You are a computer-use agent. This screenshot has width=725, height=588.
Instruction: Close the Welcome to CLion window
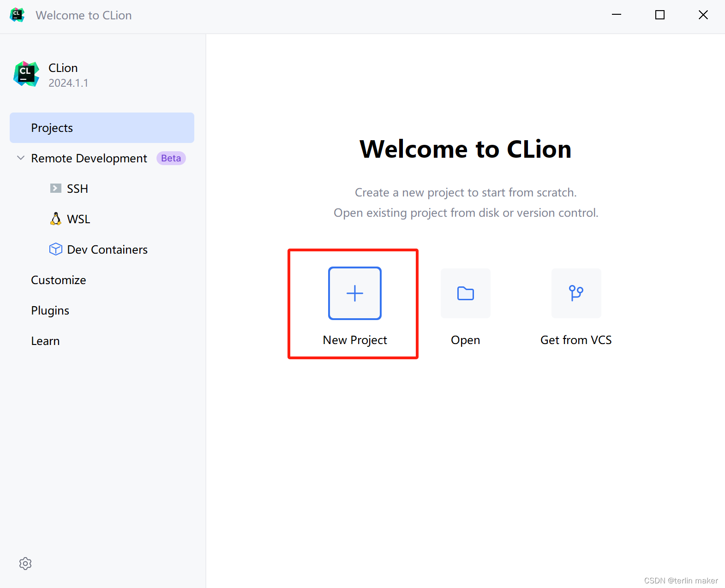point(703,15)
